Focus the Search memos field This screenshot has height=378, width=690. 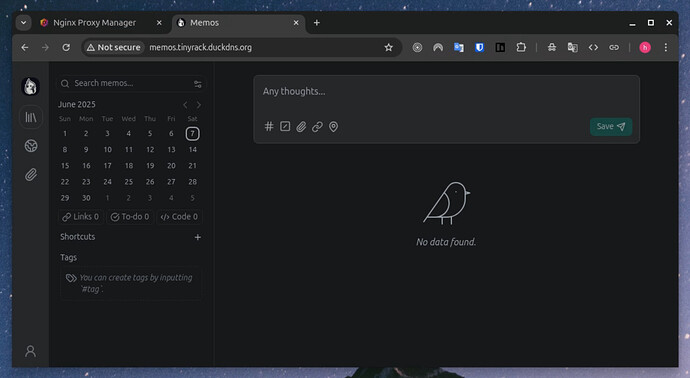tap(131, 84)
